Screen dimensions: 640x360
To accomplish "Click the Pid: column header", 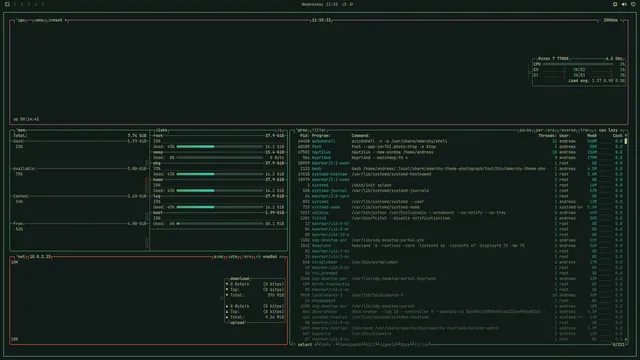I will [x=304, y=136].
